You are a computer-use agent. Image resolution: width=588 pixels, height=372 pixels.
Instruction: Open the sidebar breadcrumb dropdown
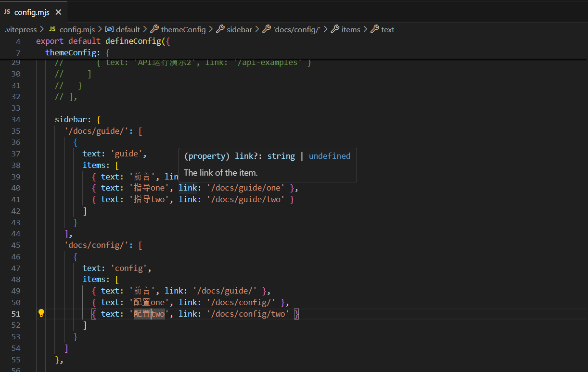coord(239,29)
